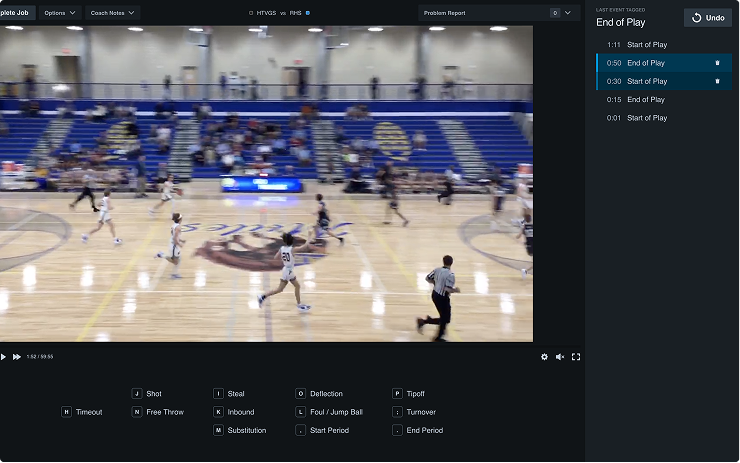740x463 pixels.
Task: Undo the last tagged event
Action: click(x=708, y=18)
